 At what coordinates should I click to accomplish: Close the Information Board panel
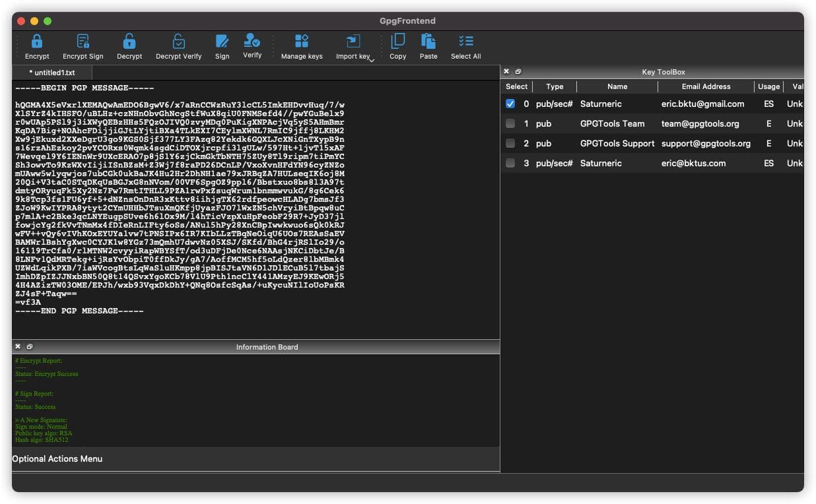pyautogui.click(x=18, y=346)
